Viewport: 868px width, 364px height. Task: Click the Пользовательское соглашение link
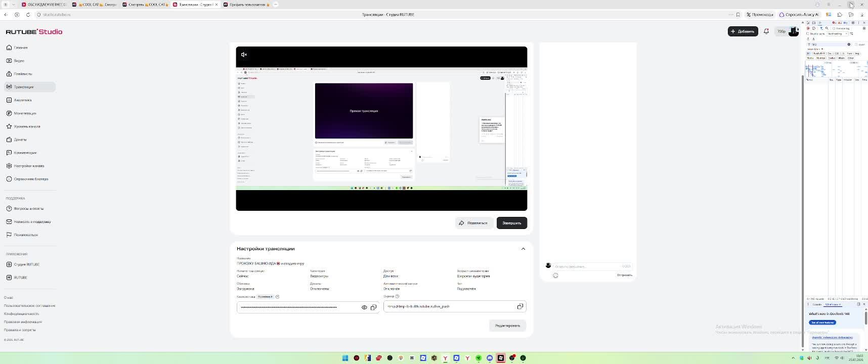[30, 306]
